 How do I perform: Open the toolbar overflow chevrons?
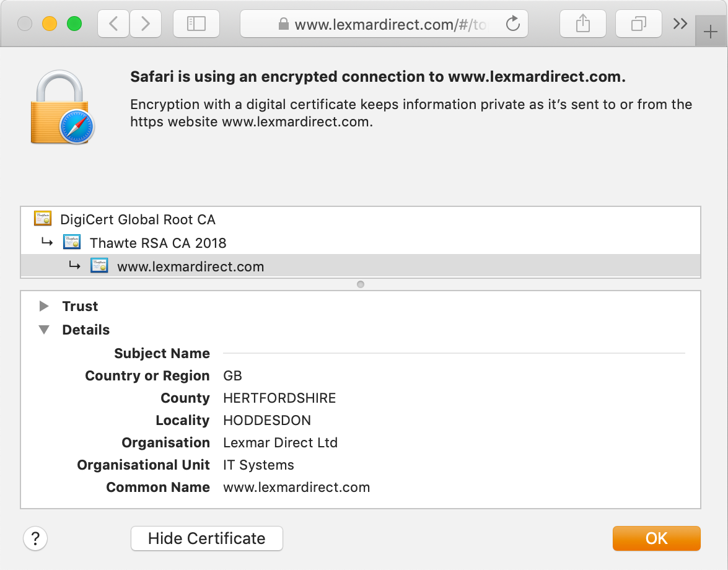tap(680, 24)
